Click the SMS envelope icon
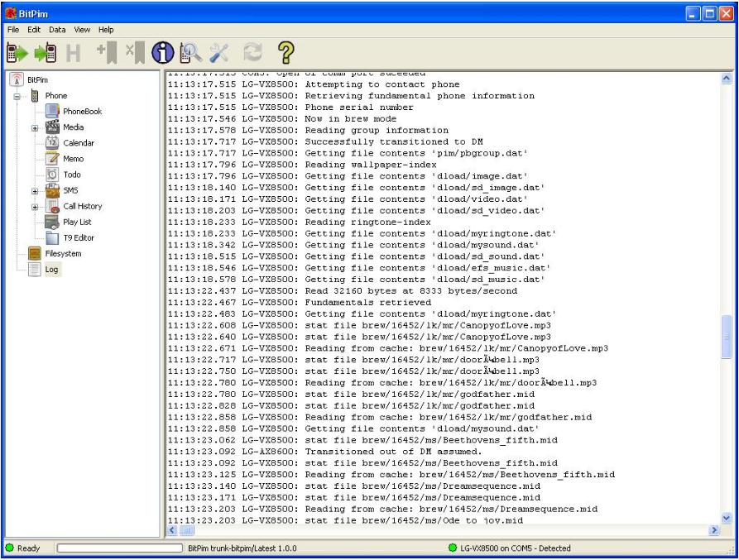Viewport: 739px width, 560px height. (x=52, y=190)
